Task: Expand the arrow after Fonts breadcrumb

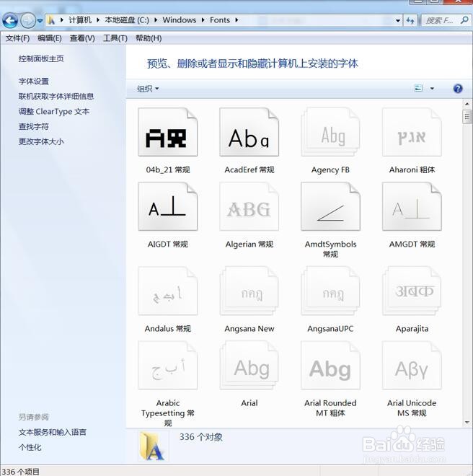Action: [236, 20]
